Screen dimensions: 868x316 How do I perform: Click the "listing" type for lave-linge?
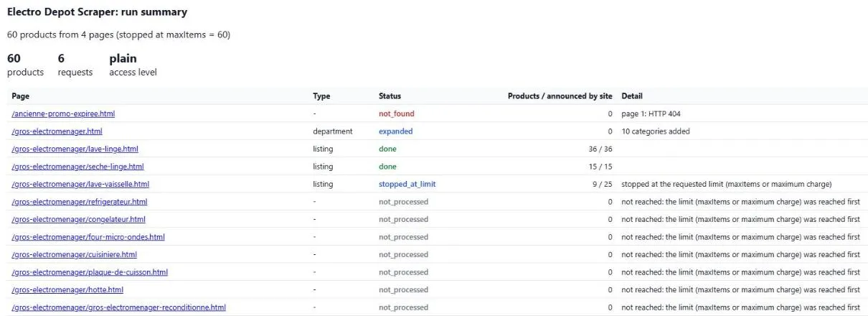(x=323, y=149)
